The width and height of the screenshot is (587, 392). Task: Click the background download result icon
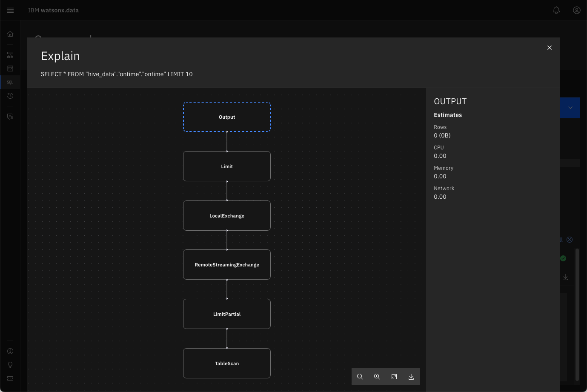coord(565,277)
